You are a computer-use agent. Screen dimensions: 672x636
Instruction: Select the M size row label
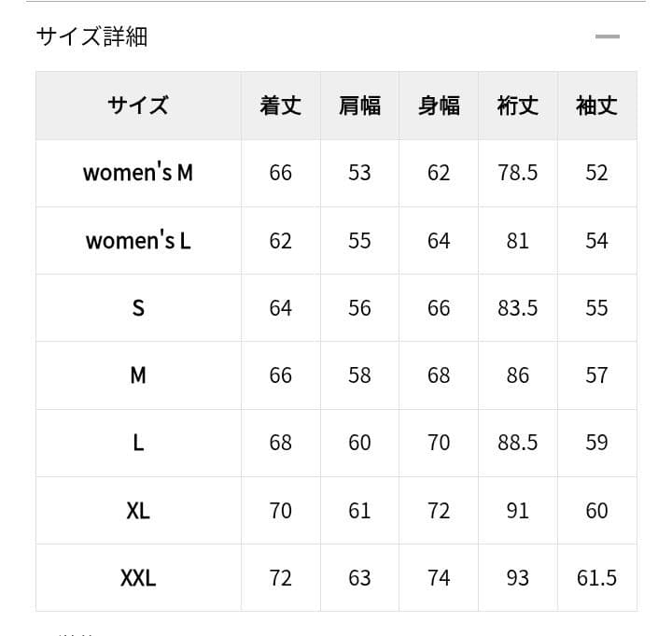138,375
